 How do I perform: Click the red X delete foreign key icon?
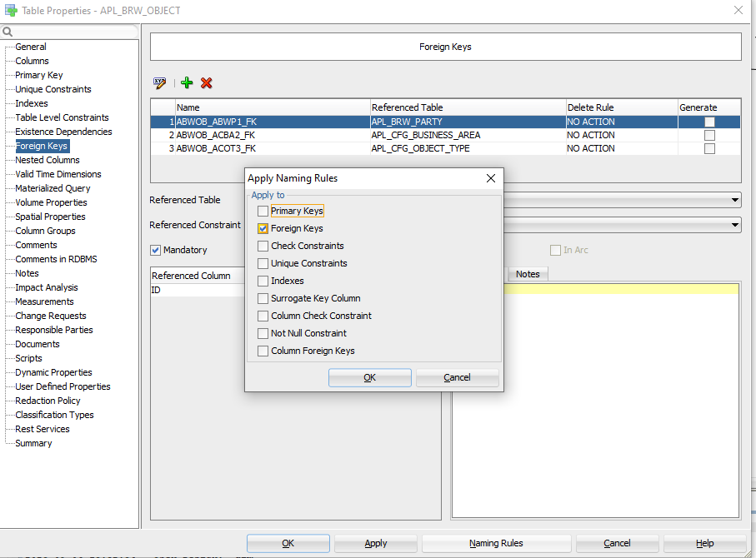pos(207,83)
